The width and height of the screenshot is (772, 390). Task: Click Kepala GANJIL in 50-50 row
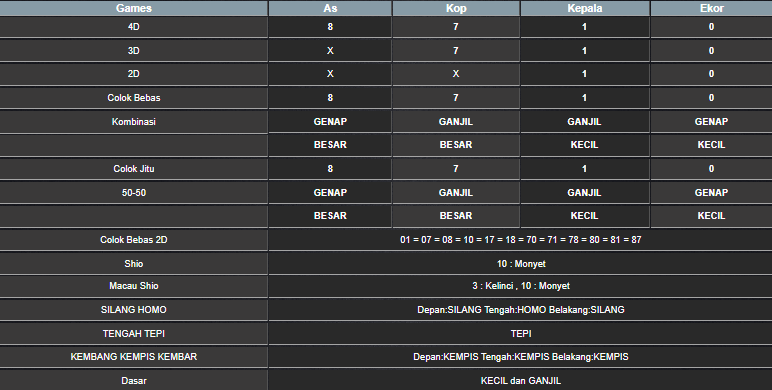[x=584, y=193]
